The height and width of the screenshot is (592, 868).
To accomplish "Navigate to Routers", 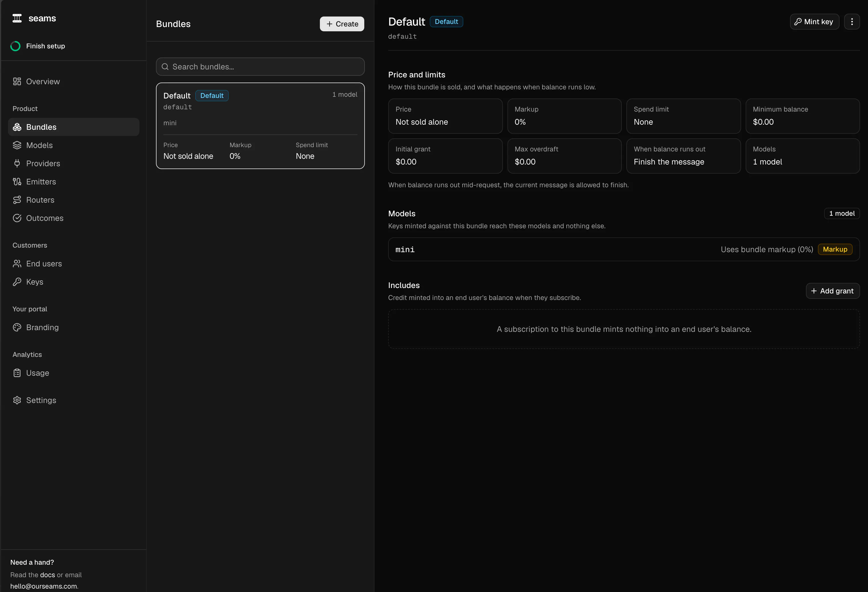I will tap(74, 200).
